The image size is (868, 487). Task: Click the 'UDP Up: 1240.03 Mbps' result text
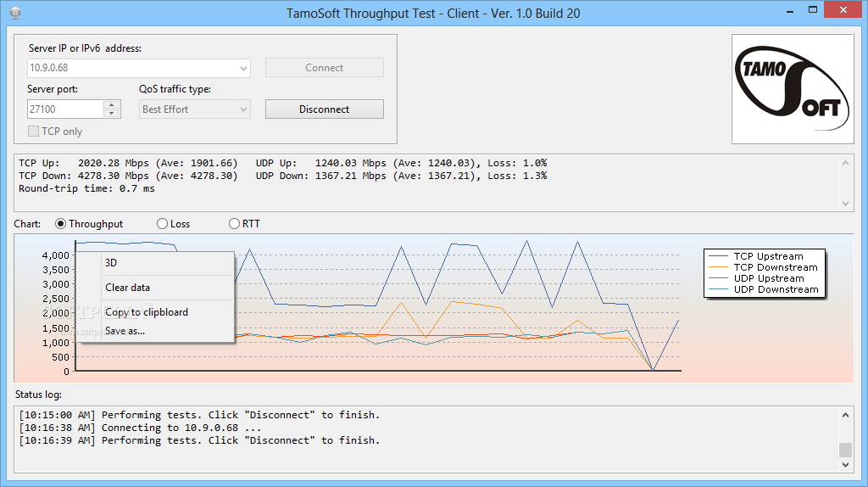click(x=321, y=163)
